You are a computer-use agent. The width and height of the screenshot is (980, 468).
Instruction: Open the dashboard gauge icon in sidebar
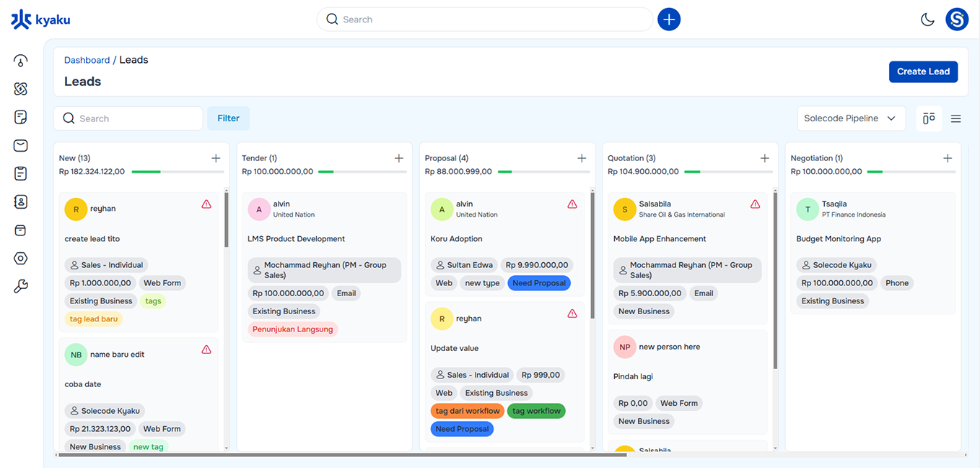pos(20,61)
